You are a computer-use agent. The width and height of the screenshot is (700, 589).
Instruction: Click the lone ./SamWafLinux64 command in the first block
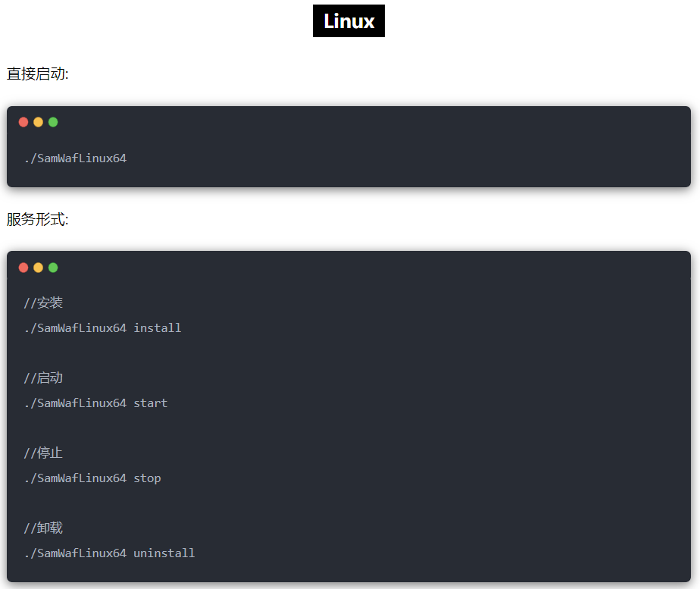coord(75,158)
